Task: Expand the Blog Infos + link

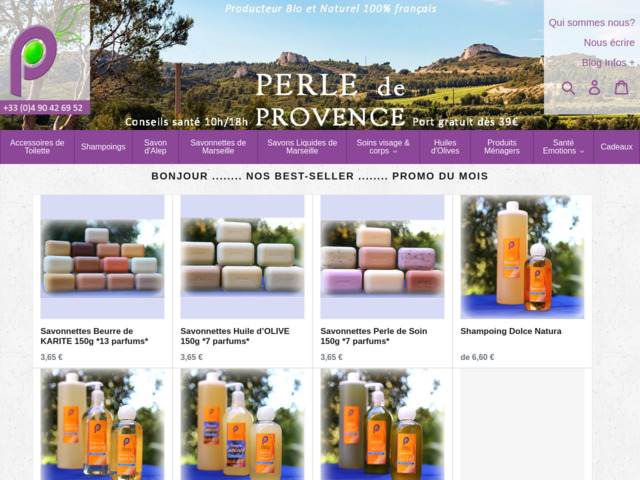Action: coord(608,63)
